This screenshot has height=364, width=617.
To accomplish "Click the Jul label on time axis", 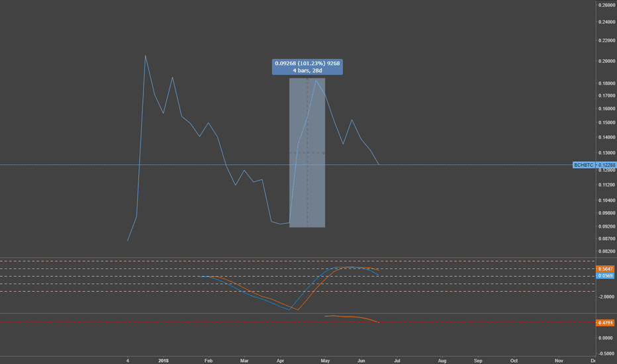I will 397,361.
